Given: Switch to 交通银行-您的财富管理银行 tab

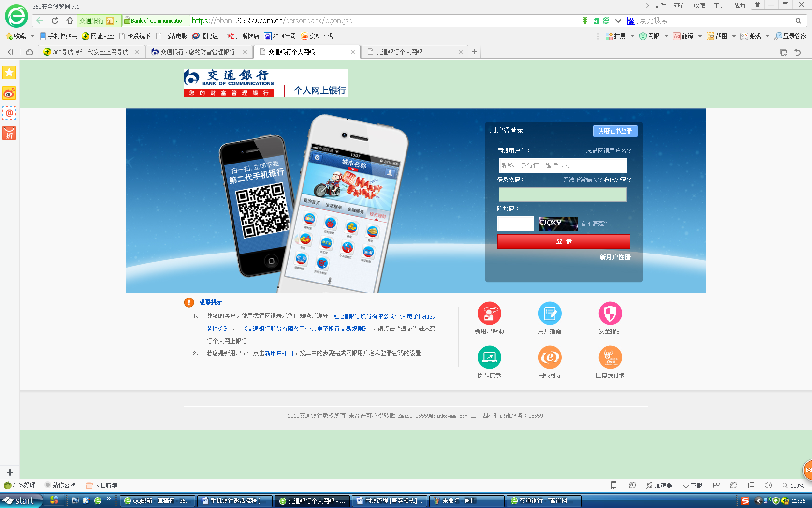Looking at the screenshot, I should 198,52.
